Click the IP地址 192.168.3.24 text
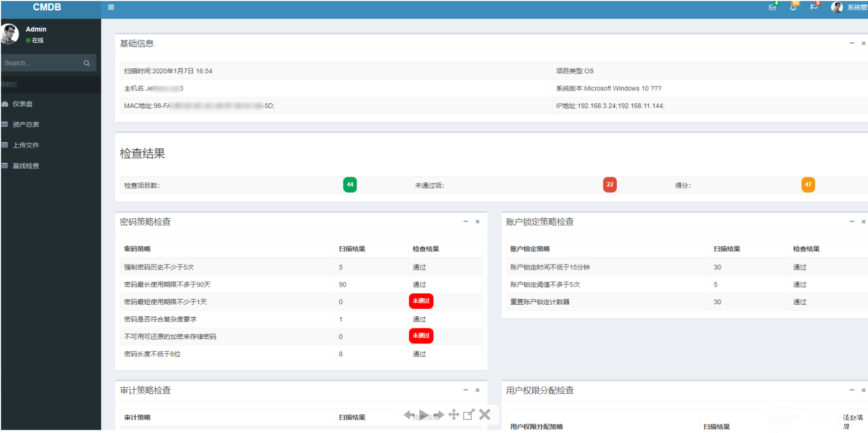The width and height of the screenshot is (868, 433). (610, 106)
